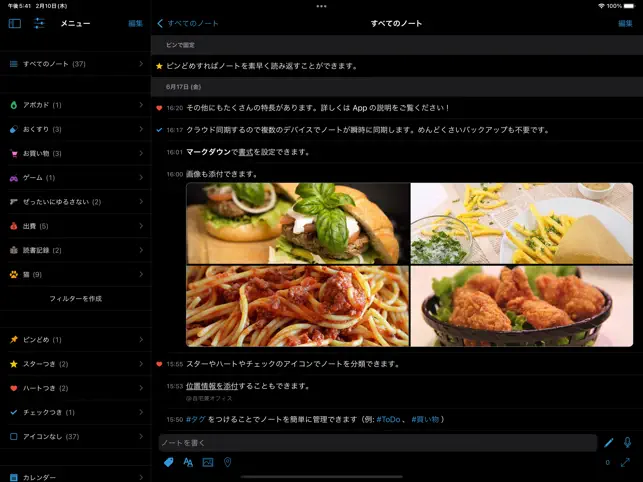Open the ハートつき (2) filter
The height and width of the screenshot is (482, 643).
[x=75, y=388]
